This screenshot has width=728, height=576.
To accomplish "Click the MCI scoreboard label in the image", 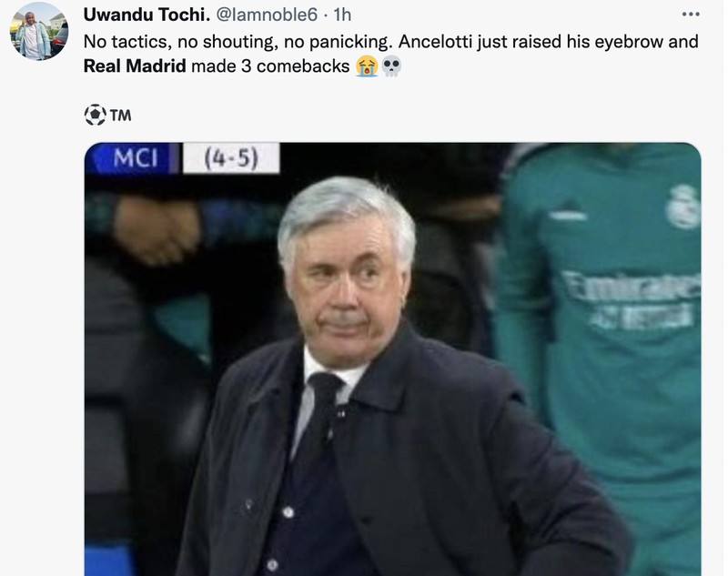I will (x=135, y=158).
